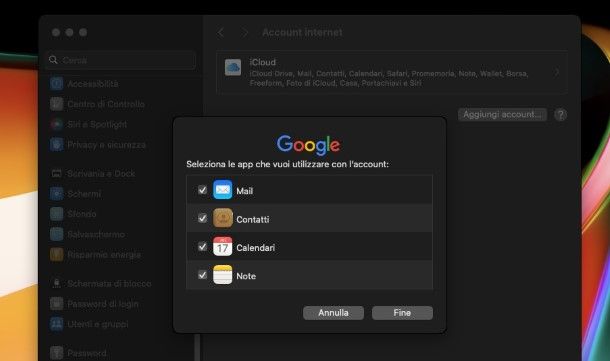Click the Centro di Controllo icon
Viewport: 610px width, 361px height.
point(56,104)
